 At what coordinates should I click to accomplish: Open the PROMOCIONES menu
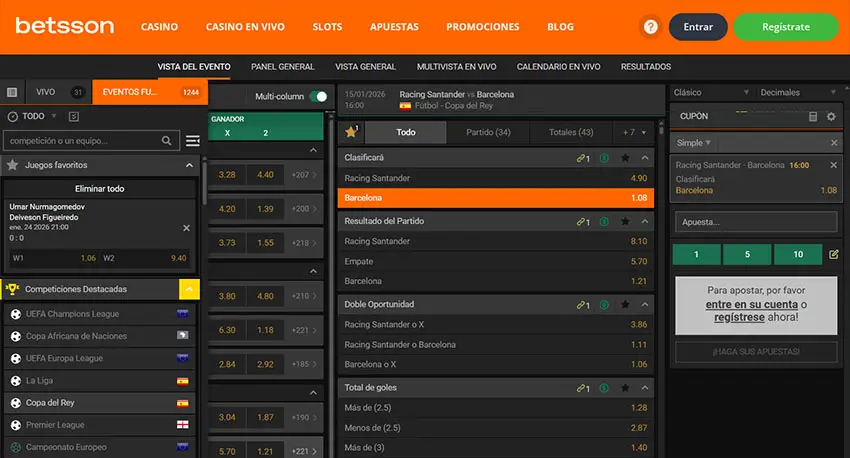click(482, 27)
